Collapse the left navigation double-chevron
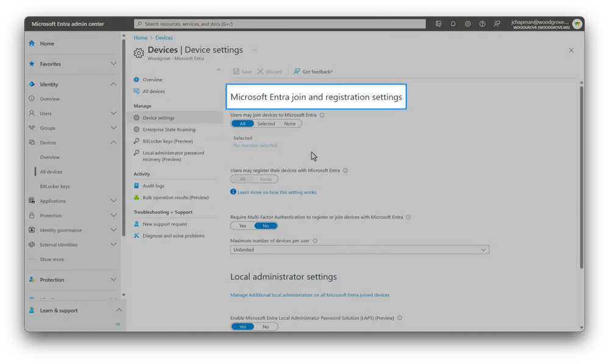This screenshot has height=364, width=609. pyautogui.click(x=118, y=324)
